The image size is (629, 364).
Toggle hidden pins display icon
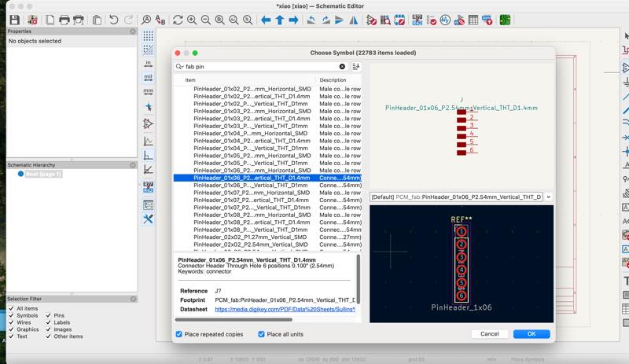pos(148,123)
